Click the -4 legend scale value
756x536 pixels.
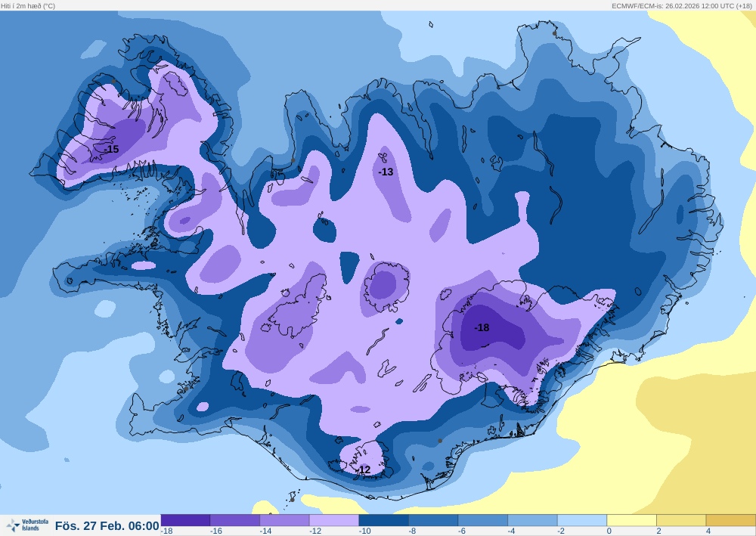tap(512, 531)
